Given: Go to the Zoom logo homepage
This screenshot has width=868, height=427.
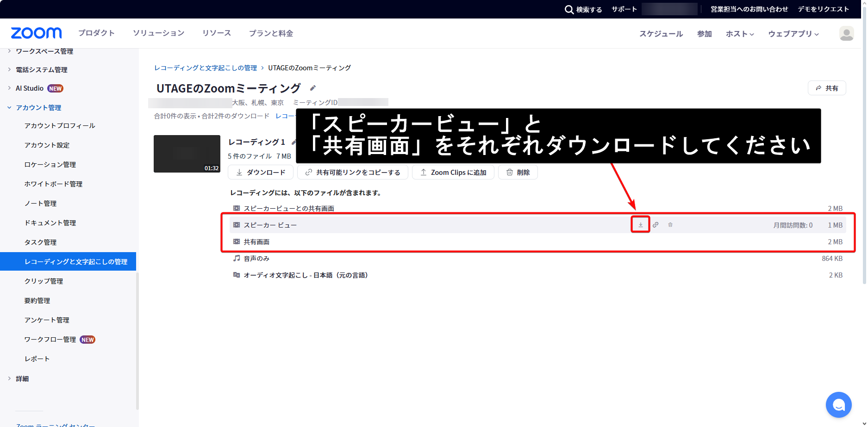Looking at the screenshot, I should (36, 33).
